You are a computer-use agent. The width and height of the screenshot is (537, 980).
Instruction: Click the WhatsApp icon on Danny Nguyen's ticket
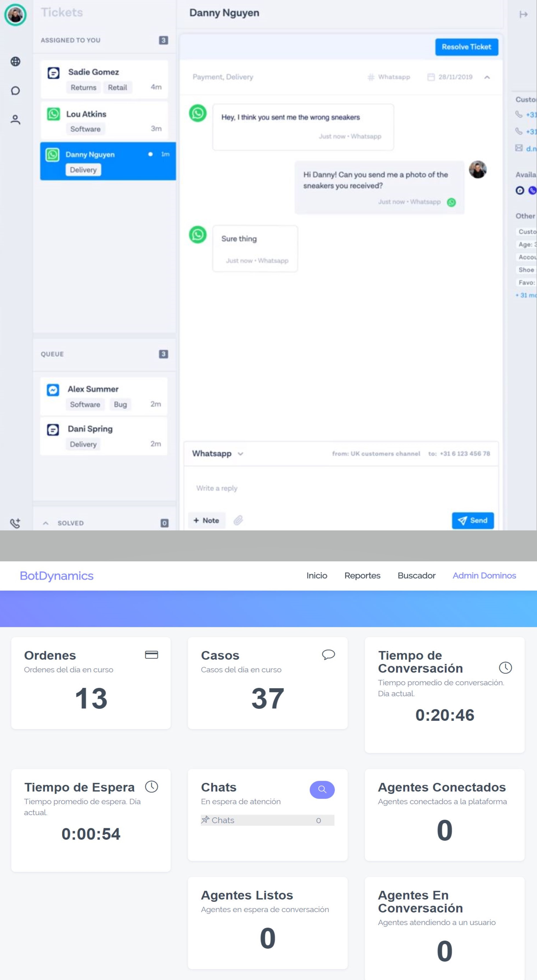[x=53, y=155]
